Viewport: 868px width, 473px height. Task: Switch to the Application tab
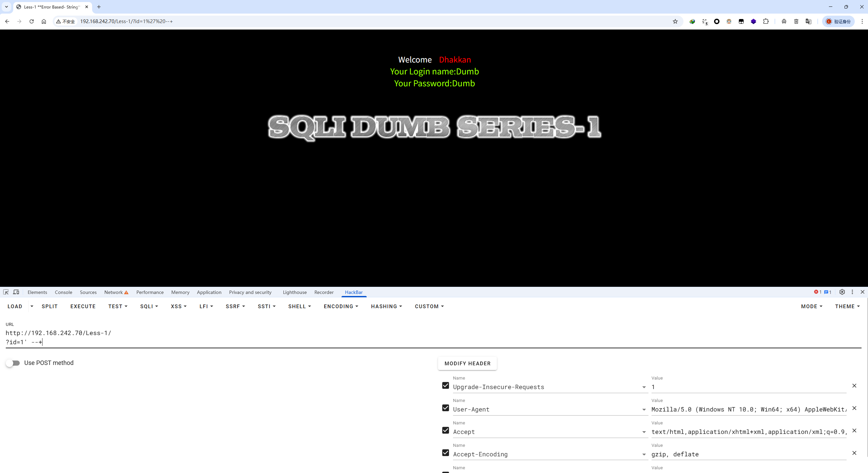click(209, 292)
